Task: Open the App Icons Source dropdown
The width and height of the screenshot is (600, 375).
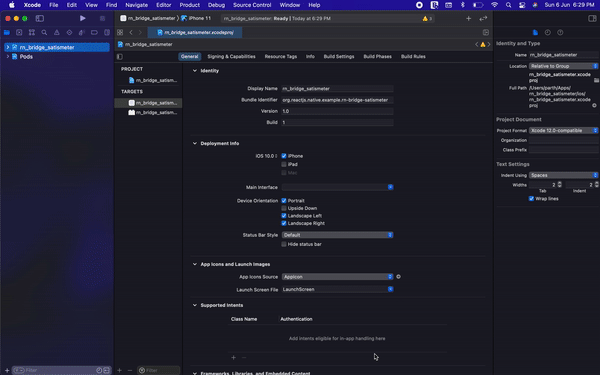Action: (x=338, y=277)
